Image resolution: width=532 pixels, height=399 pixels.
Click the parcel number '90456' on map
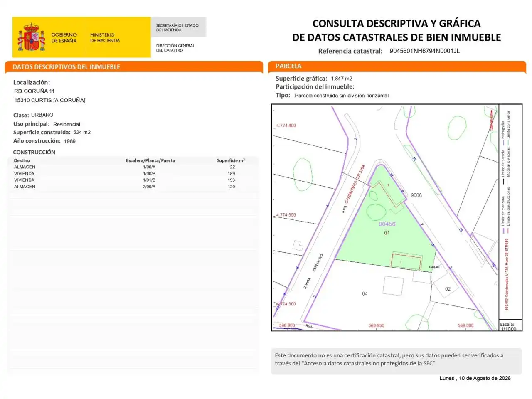pos(387,224)
